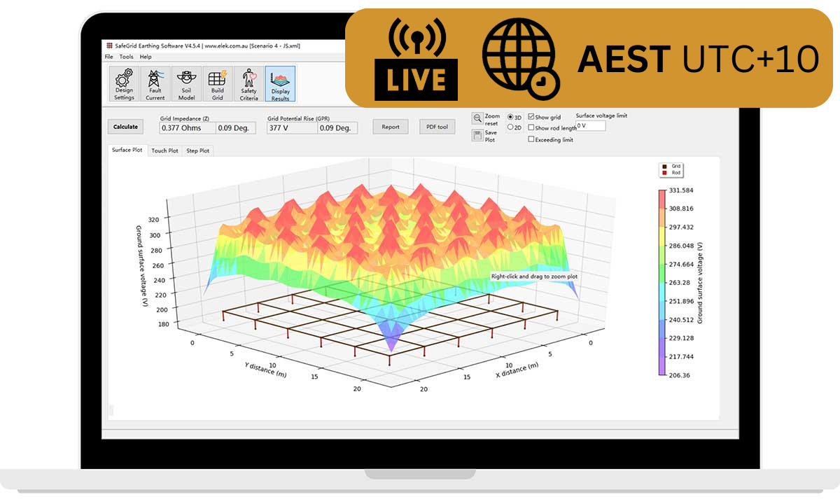Open Safety Criteria settings

coord(248,83)
